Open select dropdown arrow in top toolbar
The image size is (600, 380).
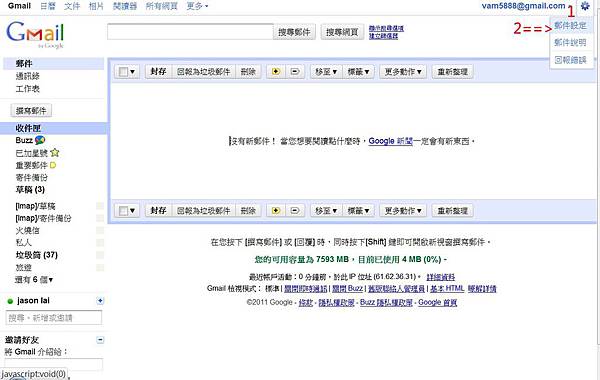132,72
